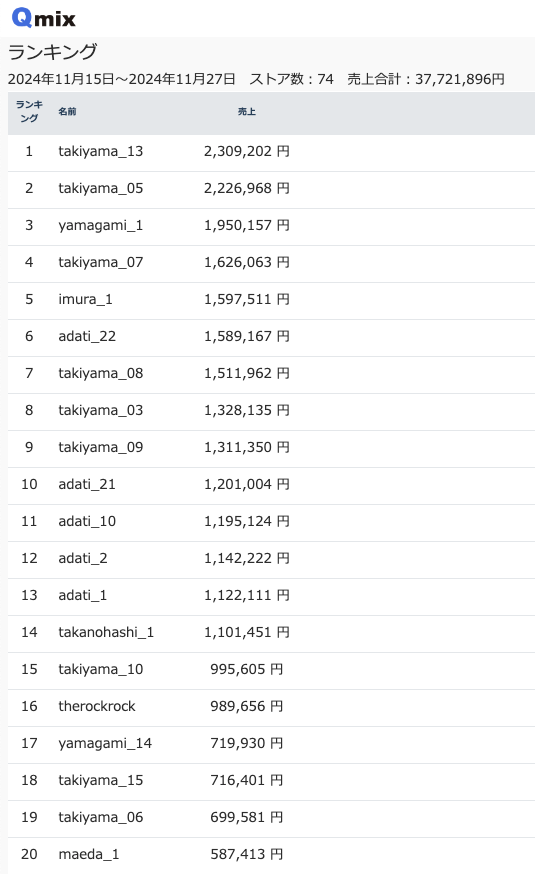Select store takiyama_05 in ranking
Screen dimensions: 535x874
[100, 188]
